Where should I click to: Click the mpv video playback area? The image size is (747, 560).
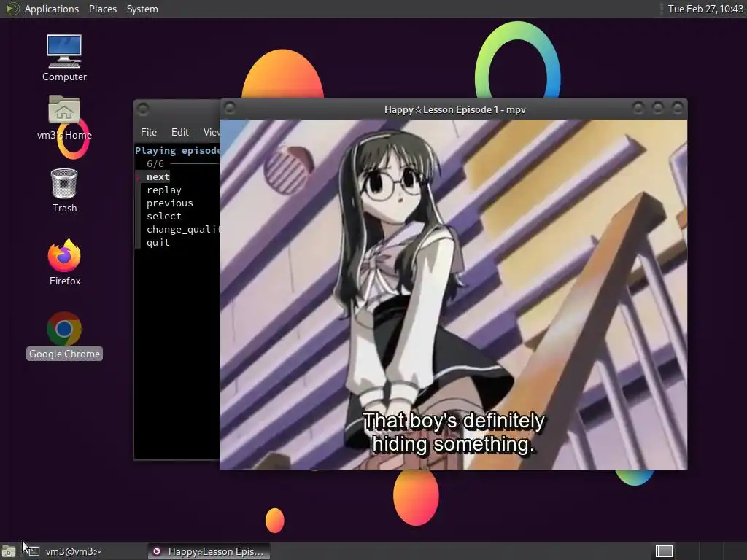[x=454, y=295]
